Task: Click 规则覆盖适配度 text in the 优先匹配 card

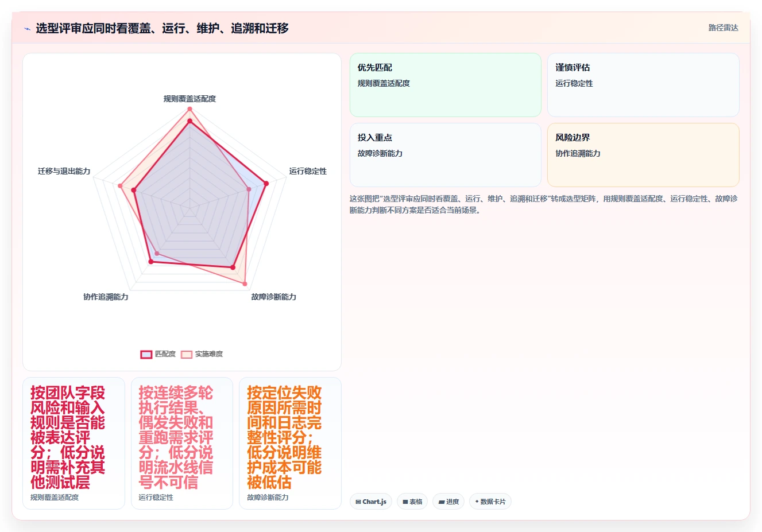Action: point(384,83)
